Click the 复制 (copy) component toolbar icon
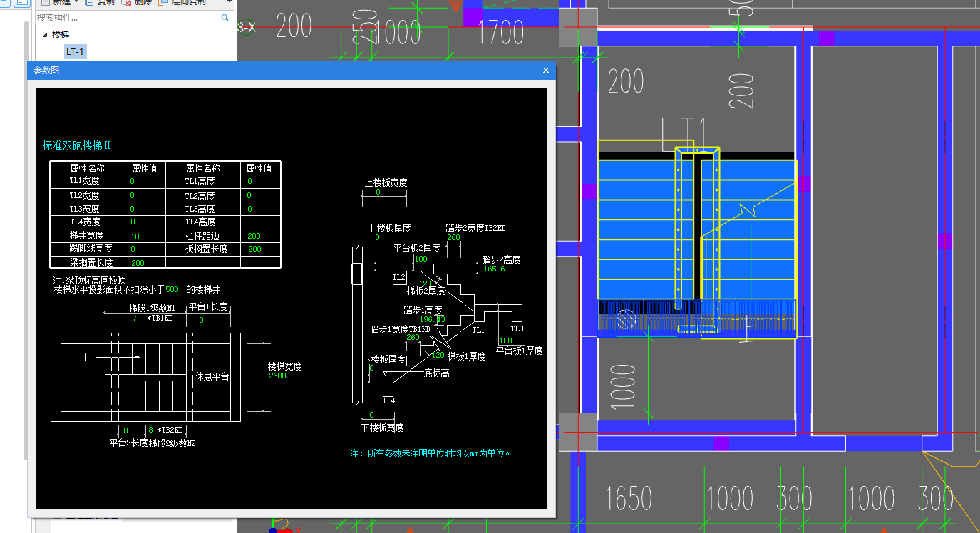This screenshot has width=980, height=533. pos(89,2)
